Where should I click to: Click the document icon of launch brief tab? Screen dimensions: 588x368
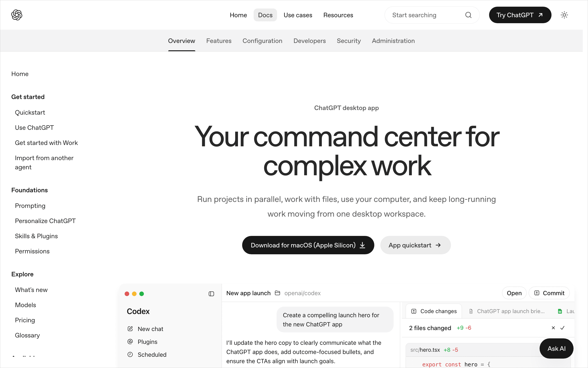click(471, 311)
